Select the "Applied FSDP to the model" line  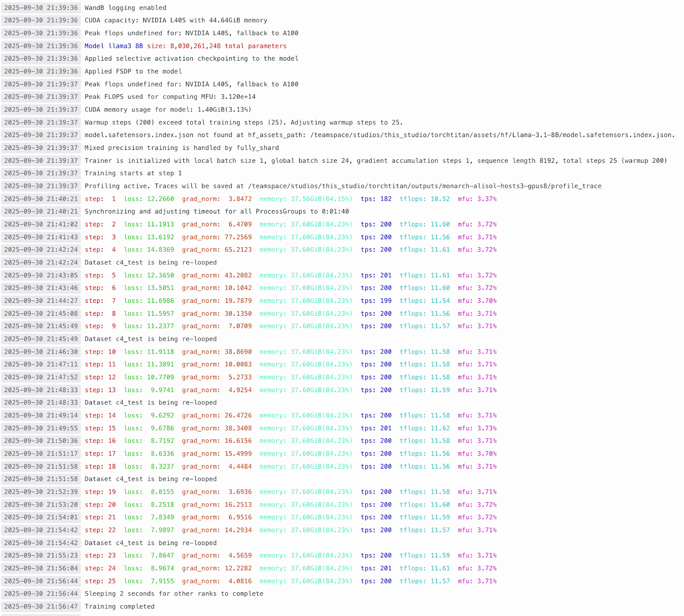(x=133, y=71)
